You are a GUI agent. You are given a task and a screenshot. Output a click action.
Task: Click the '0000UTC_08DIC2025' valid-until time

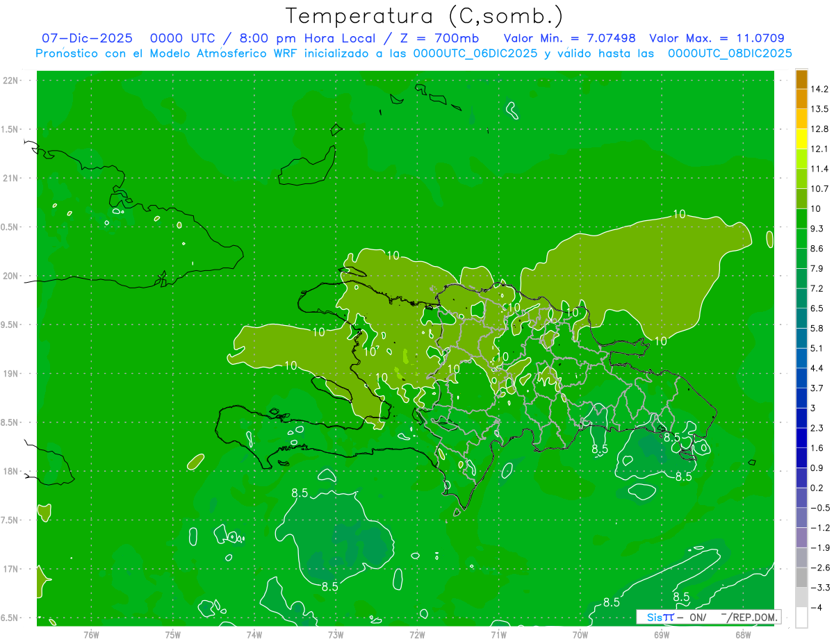[x=730, y=53]
